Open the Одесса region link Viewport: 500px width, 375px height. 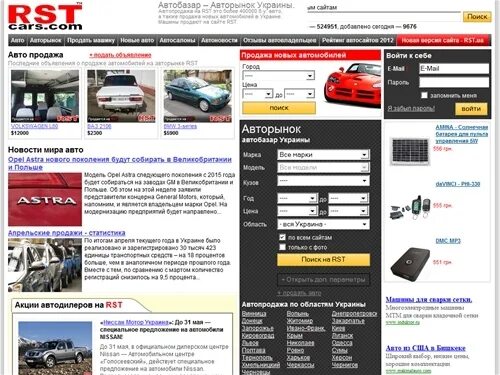click(342, 343)
